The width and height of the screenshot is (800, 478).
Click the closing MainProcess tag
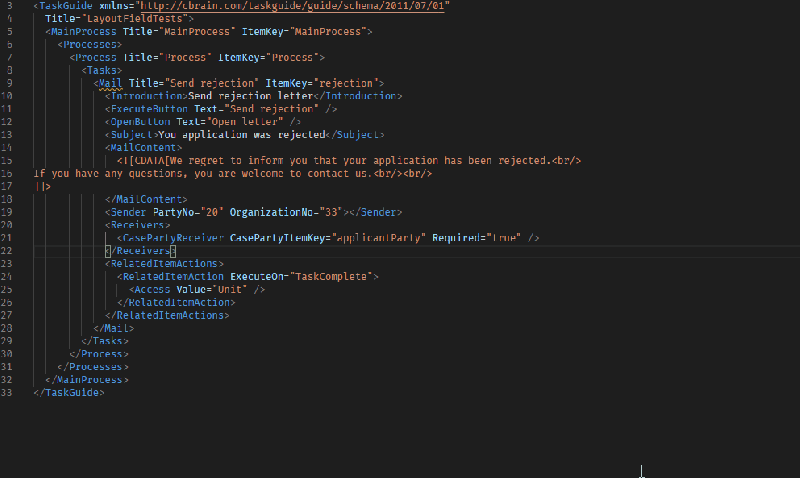87,380
